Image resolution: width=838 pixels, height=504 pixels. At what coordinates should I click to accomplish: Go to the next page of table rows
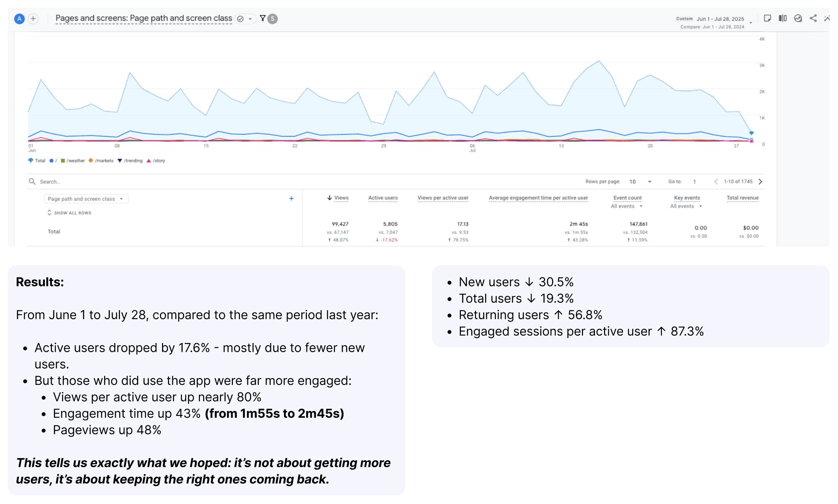click(760, 181)
